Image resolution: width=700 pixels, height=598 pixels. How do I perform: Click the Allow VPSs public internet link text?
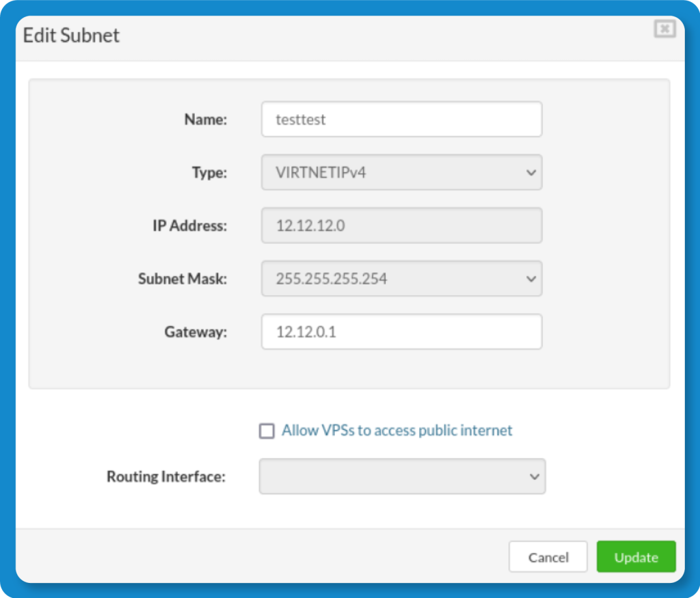[396, 431]
